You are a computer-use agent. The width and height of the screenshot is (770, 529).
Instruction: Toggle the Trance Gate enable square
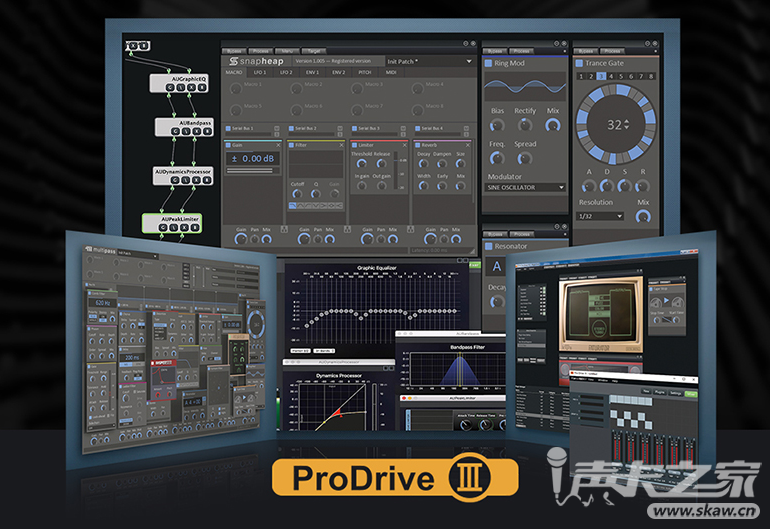(579, 63)
